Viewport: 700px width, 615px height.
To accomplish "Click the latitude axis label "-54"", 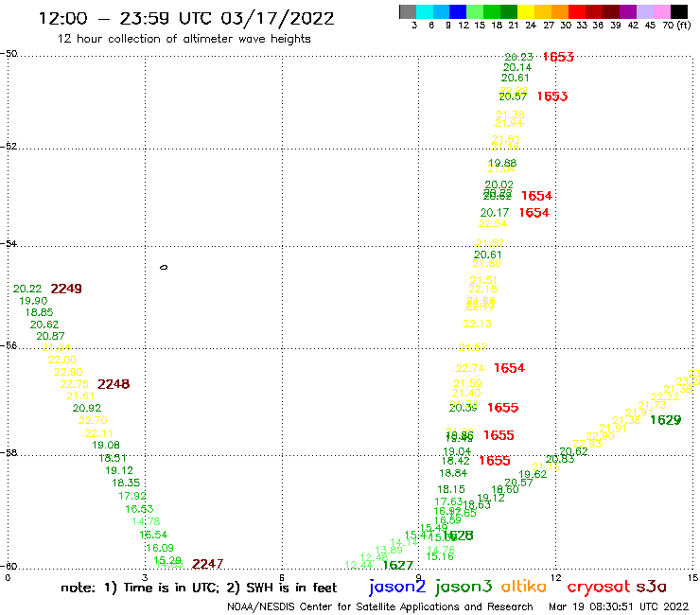I will pos(9,244).
